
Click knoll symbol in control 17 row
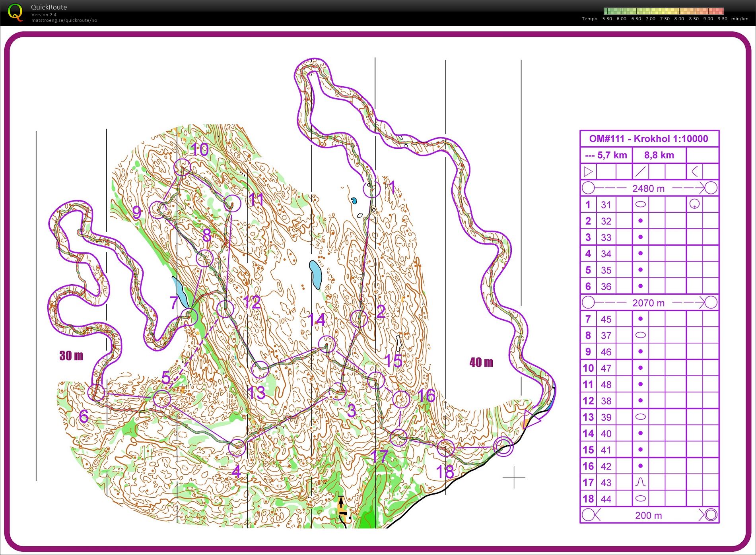(640, 482)
